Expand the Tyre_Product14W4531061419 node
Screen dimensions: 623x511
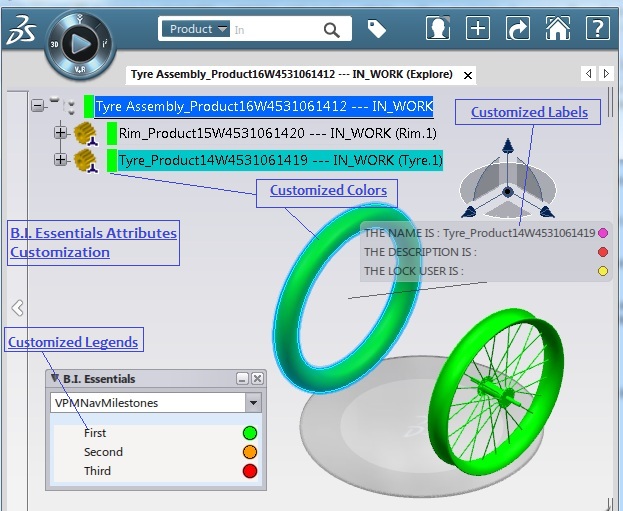(x=60, y=159)
